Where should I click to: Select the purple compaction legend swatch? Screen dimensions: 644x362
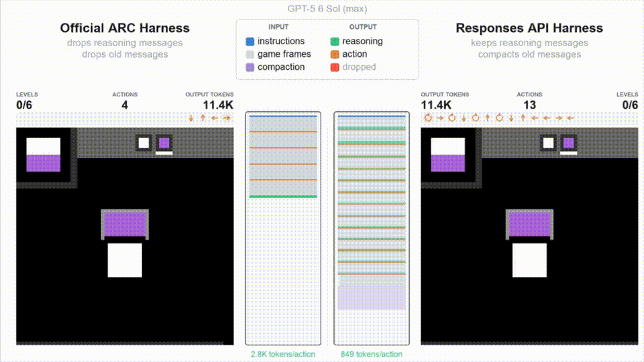click(250, 67)
